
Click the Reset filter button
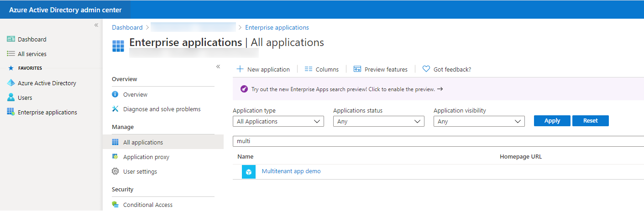point(591,121)
